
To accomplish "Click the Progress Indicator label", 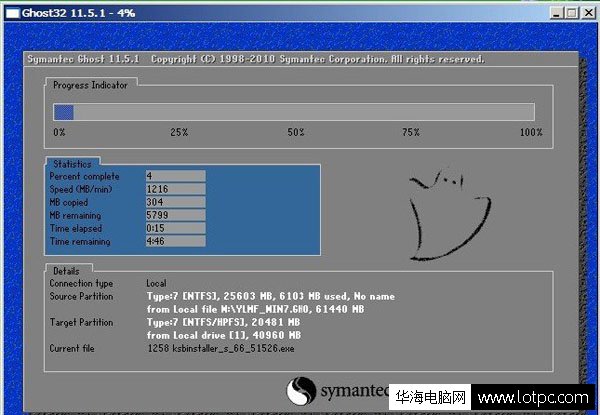I will (90, 85).
